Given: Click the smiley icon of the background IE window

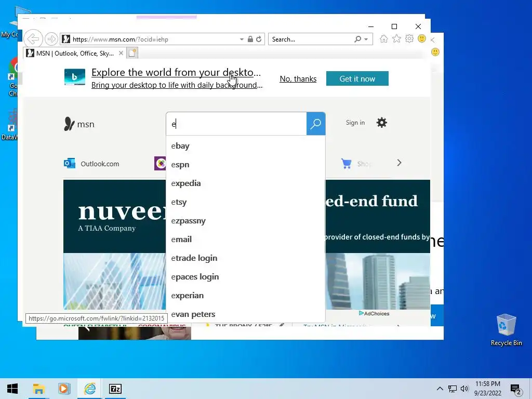Looking at the screenshot, I should 435,52.
